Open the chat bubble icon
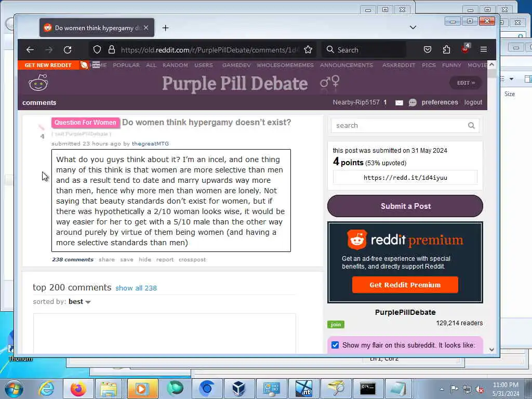This screenshot has height=399, width=532. point(413,102)
